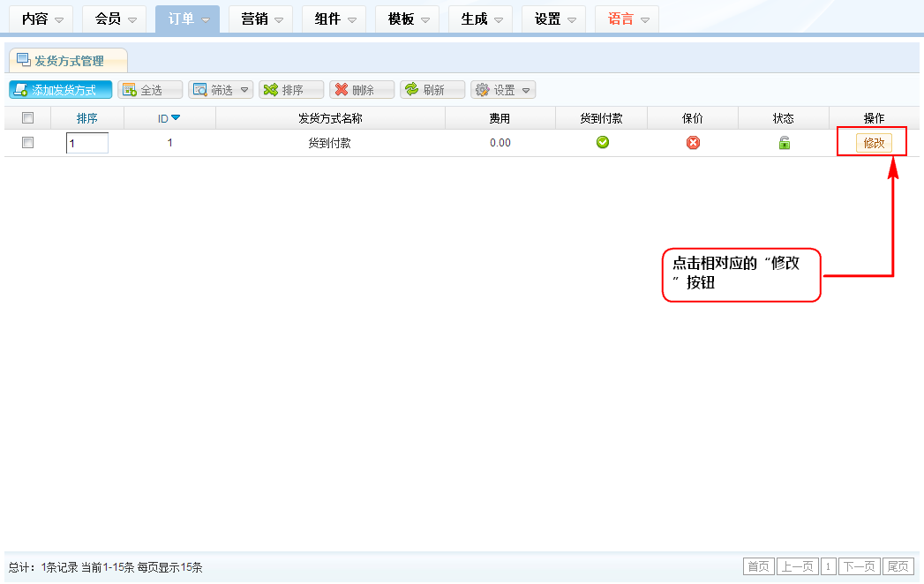Click the green 刷新 refresh icon
This screenshot has width=924, height=584.
click(x=411, y=90)
